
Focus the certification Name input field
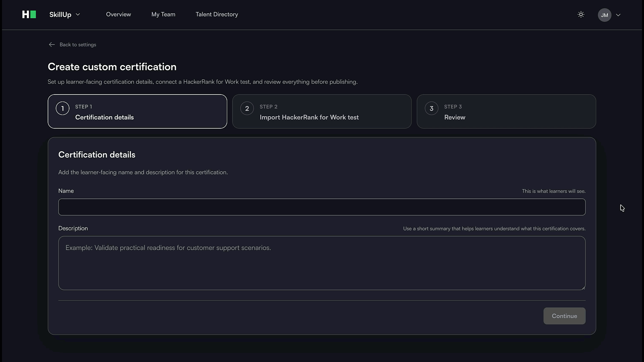tap(322, 207)
